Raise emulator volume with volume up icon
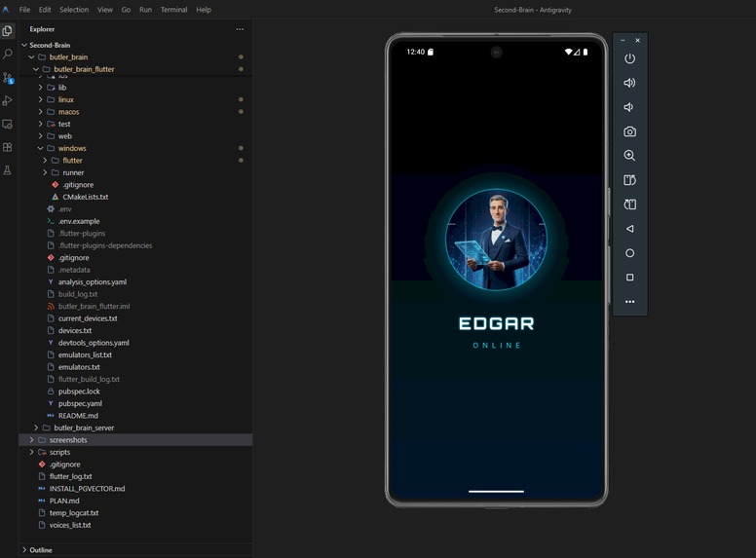Image resolution: width=756 pixels, height=558 pixels. click(x=629, y=83)
